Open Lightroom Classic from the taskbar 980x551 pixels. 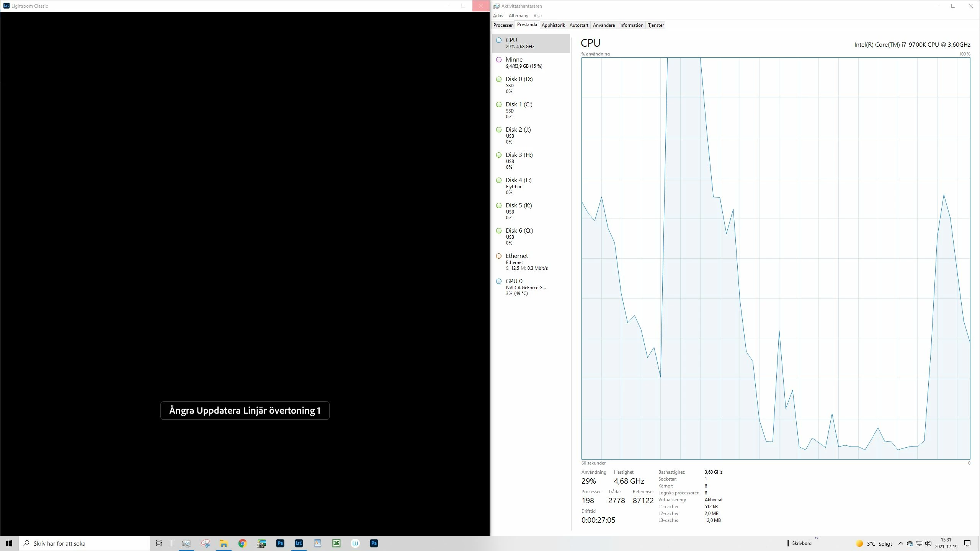pyautogui.click(x=299, y=543)
